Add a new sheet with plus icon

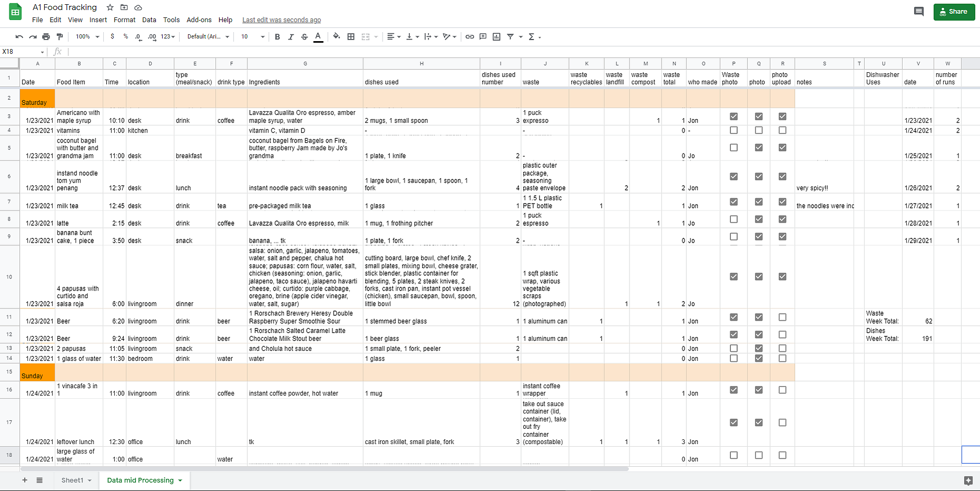click(24, 480)
